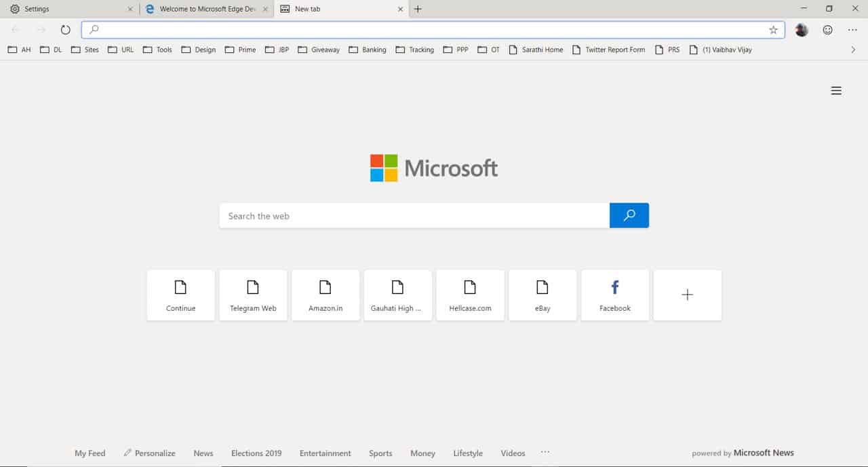Select the Money category
Screen dimensions: 868x467
click(x=422, y=453)
